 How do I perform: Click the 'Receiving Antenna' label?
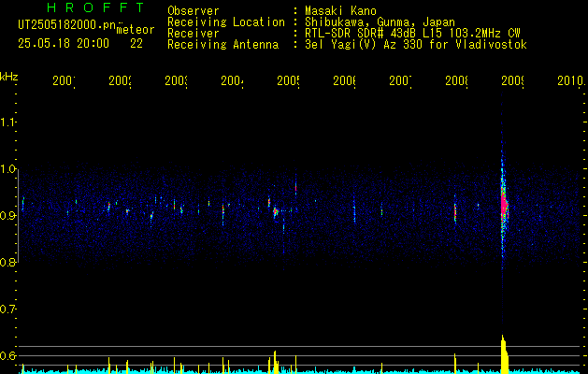coord(223,45)
